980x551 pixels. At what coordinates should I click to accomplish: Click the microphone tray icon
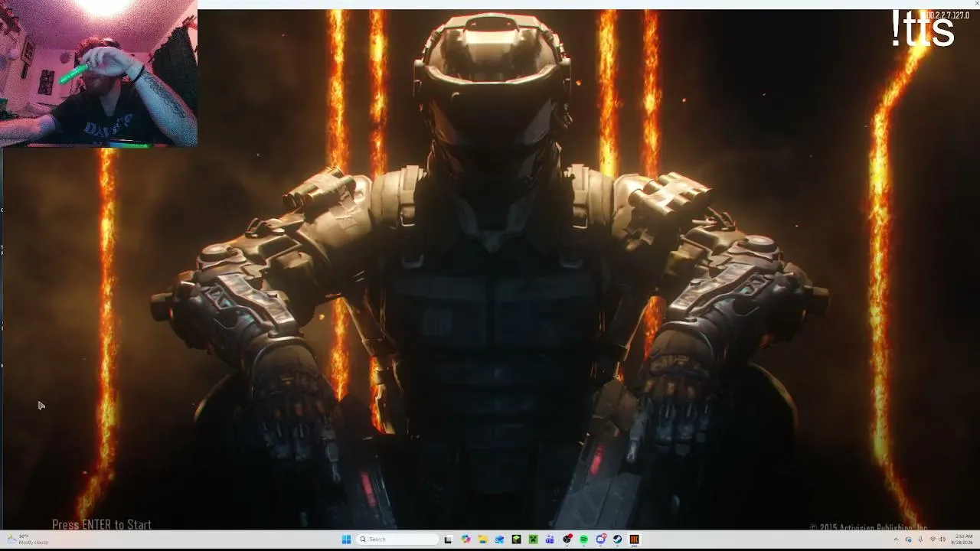tap(920, 540)
